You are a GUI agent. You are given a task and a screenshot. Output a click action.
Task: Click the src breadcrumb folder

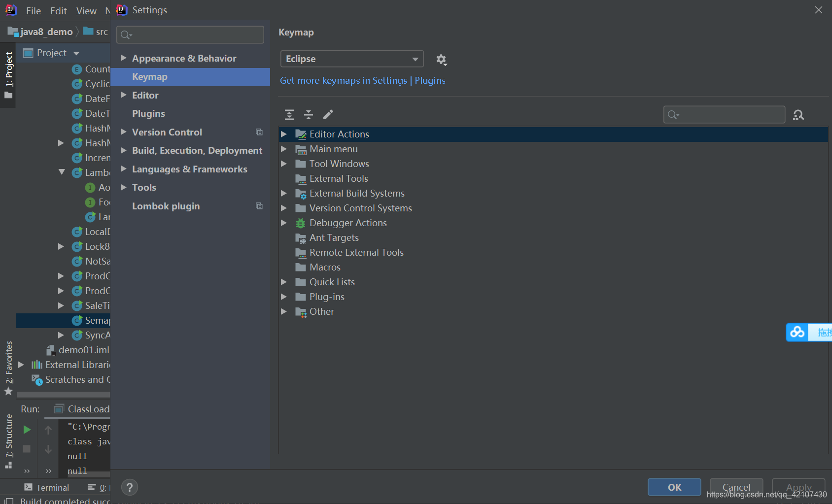tap(96, 32)
